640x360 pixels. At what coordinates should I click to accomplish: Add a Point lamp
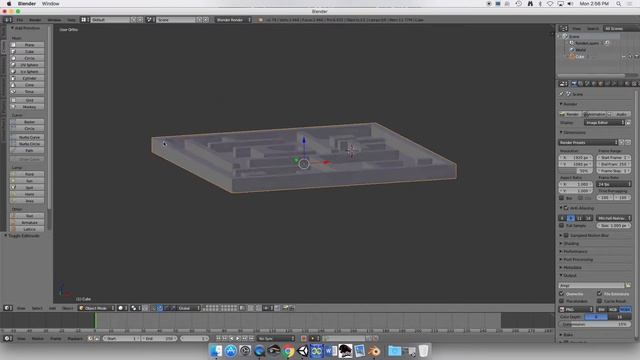[x=27, y=174]
